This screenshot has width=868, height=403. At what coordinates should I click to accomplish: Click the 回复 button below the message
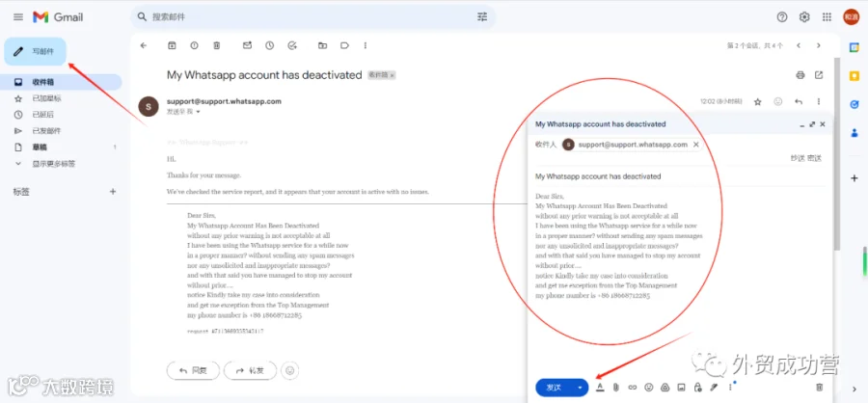pos(193,371)
